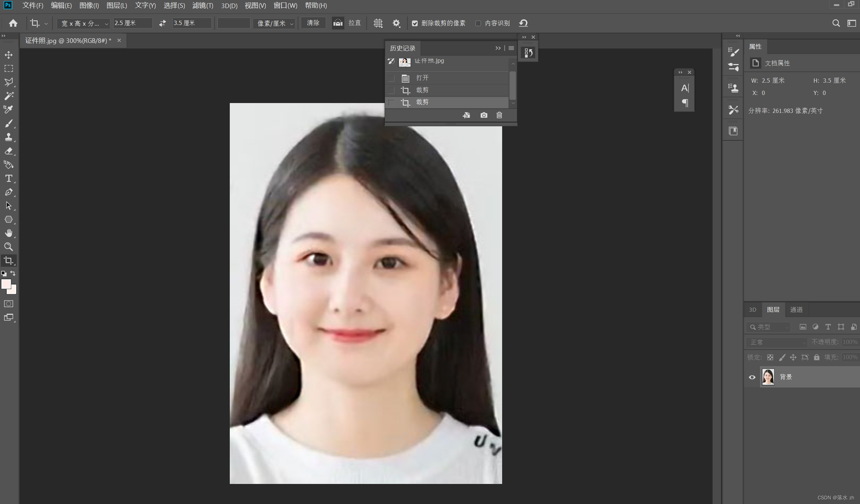Screen dimensions: 860x504
Task: Hide the 背景 layer with eye icon
Action: coord(752,377)
